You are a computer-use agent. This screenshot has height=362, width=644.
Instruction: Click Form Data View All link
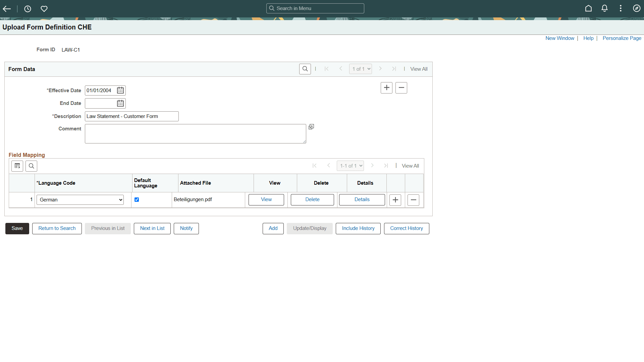coord(419,69)
